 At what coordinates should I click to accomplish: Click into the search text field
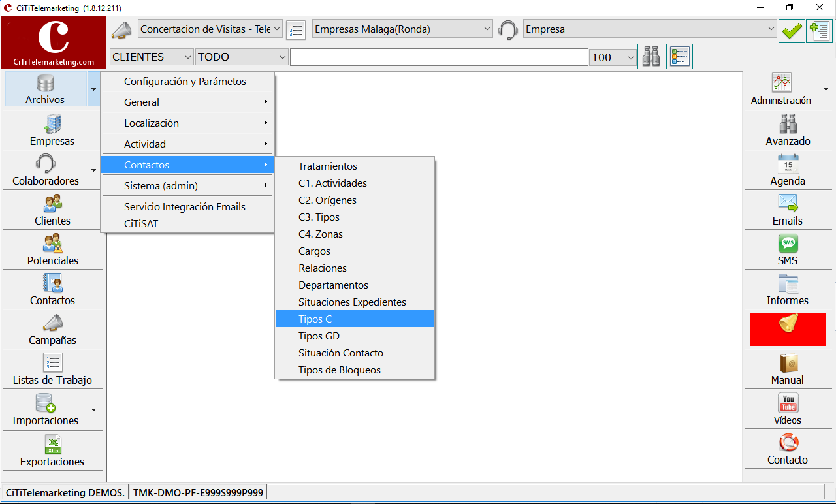point(439,57)
